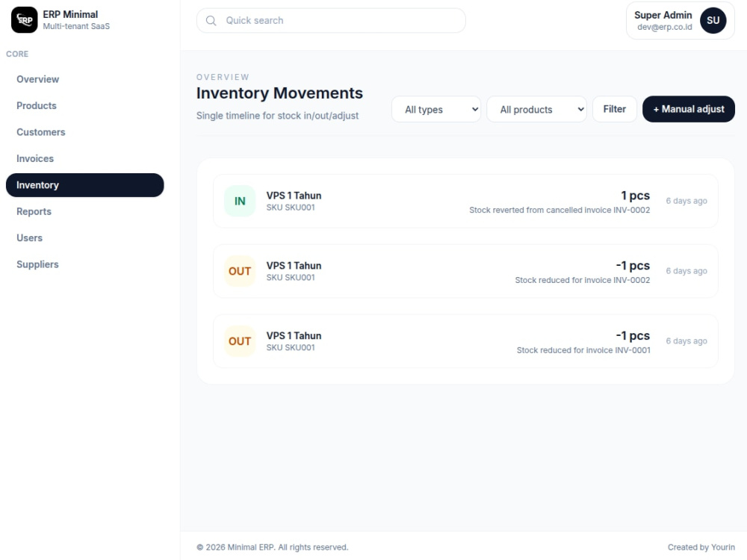Click the Manual adjust button
The height and width of the screenshot is (560, 747).
[x=689, y=109]
